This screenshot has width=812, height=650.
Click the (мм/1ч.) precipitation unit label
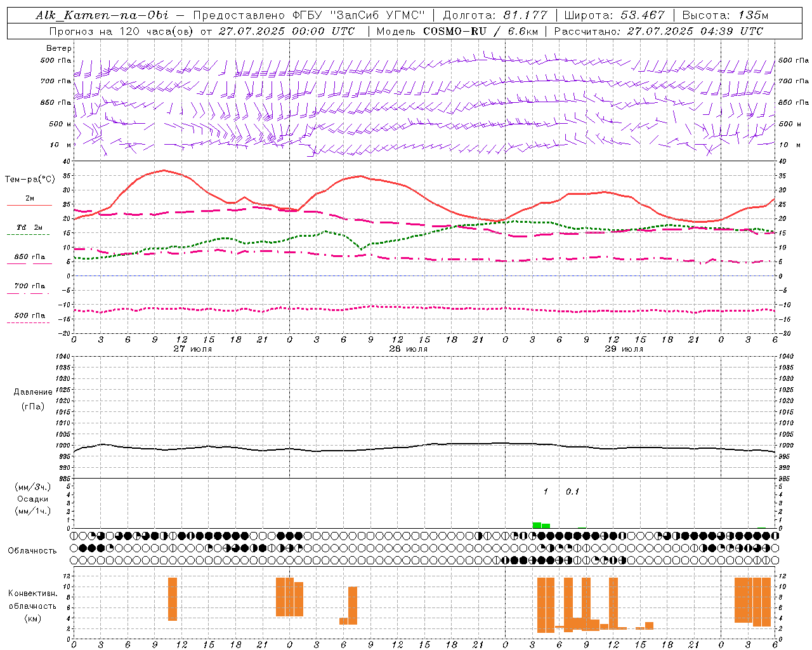[33, 511]
